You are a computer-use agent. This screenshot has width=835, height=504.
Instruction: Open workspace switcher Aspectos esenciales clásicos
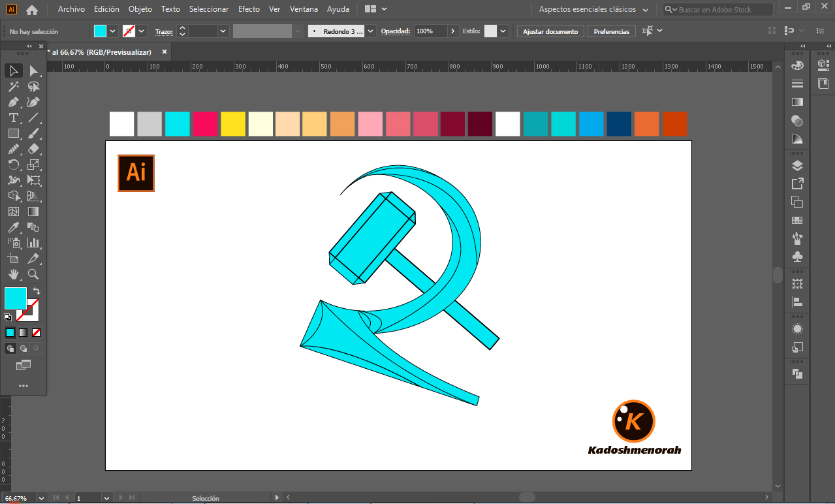593,10
